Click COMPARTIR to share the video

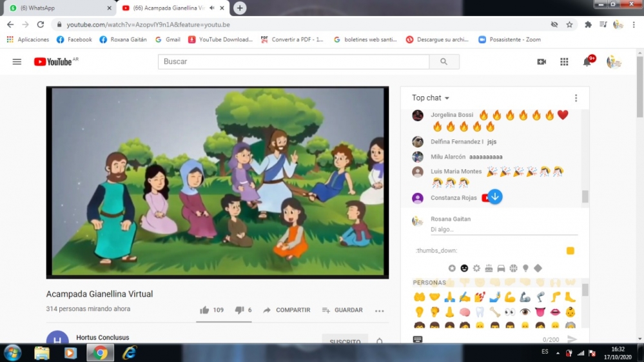coord(287,310)
